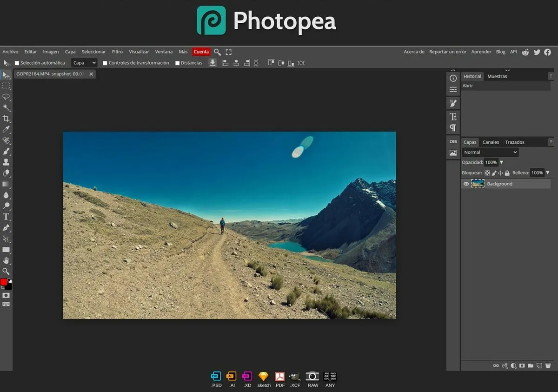This screenshot has width=558, height=392.
Task: Click the red Cuenta button
Action: pos(201,52)
